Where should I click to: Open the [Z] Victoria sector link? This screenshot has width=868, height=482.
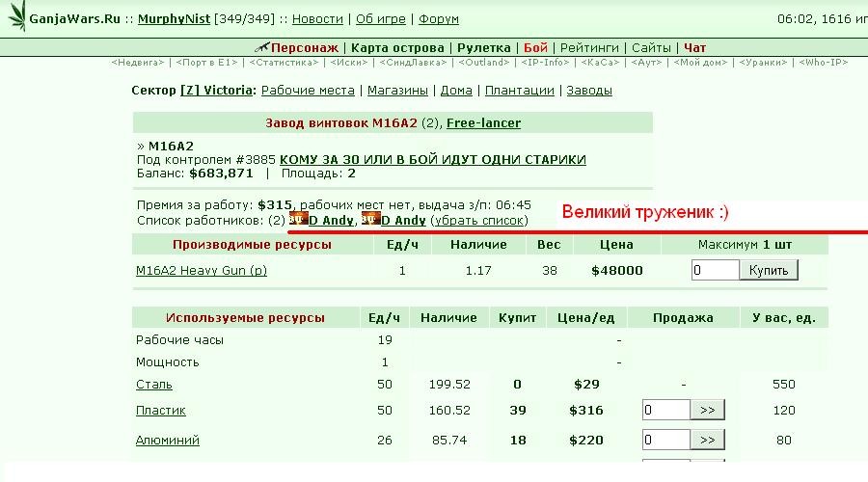(x=216, y=91)
